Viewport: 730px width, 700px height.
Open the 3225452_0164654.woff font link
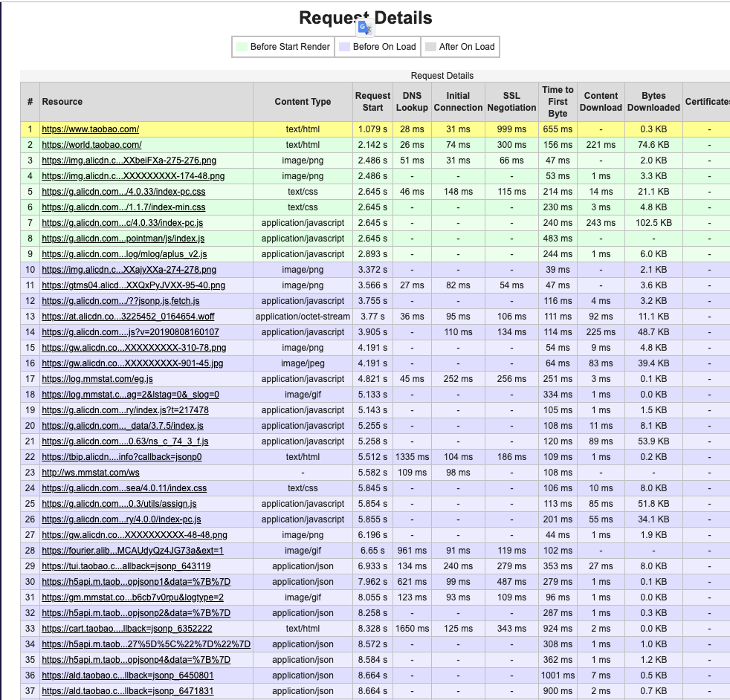128,317
